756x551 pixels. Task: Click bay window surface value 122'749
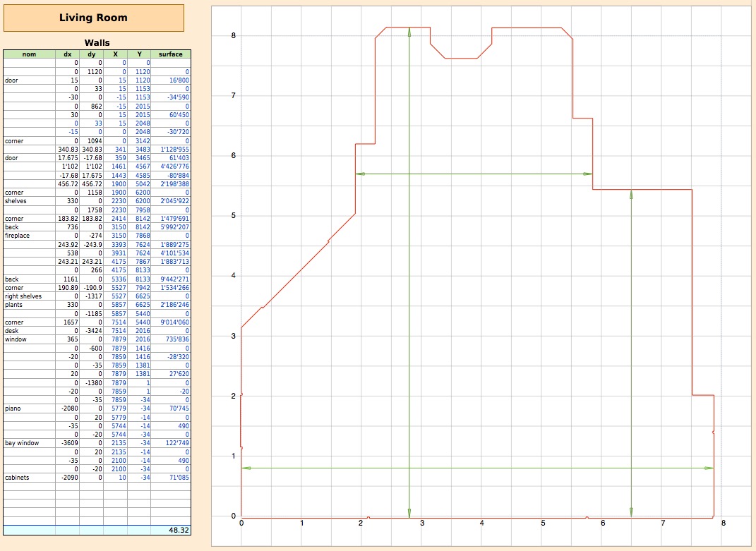point(178,443)
